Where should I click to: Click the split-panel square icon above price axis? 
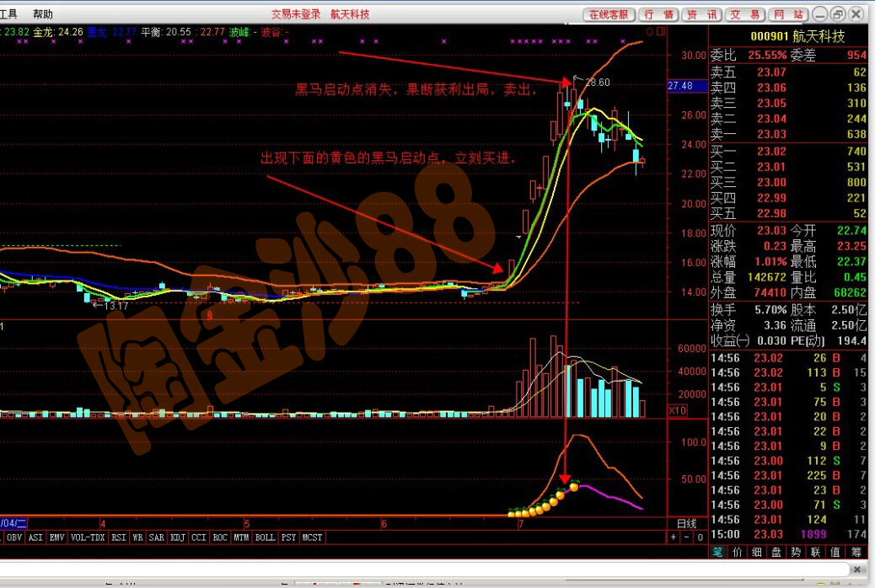point(662,32)
